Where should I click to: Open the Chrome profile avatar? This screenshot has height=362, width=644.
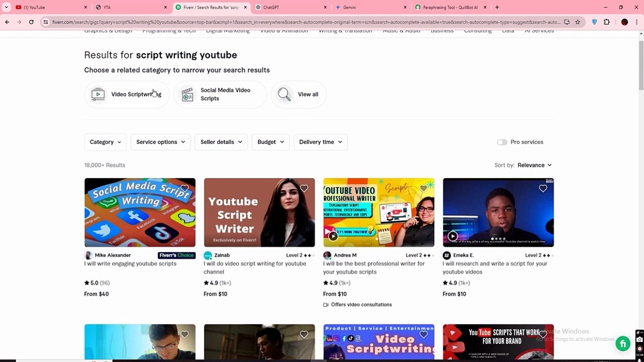coord(624,22)
